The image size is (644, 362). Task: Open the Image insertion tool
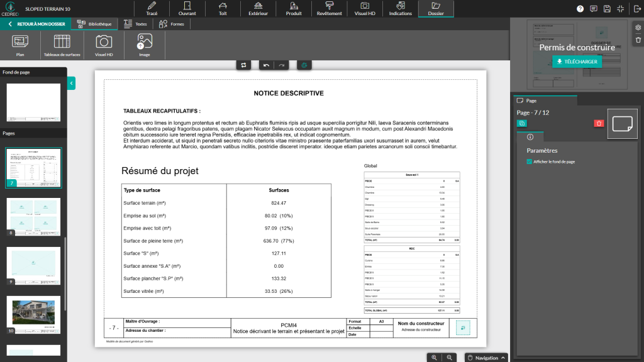143,44
